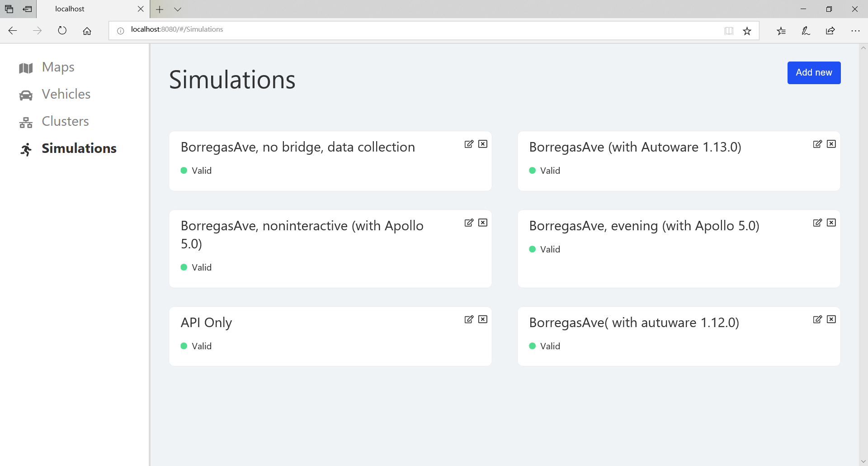Edit BorregasAve noninteractive Apollo 5.0 simulation
This screenshot has height=466, width=868.
coord(469,223)
